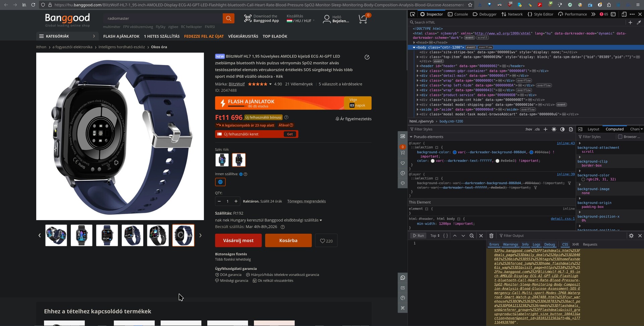Run the console editor code

pos(418,236)
